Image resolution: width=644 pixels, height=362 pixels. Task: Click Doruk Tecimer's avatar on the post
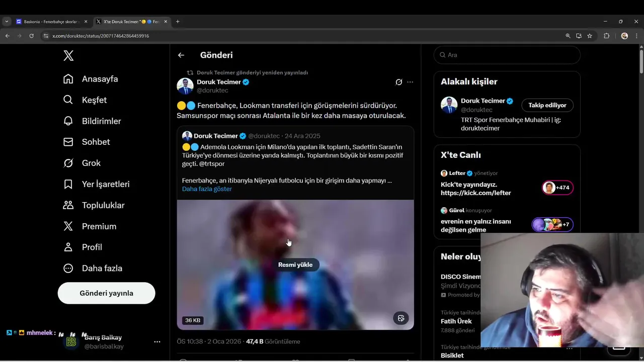(x=185, y=86)
